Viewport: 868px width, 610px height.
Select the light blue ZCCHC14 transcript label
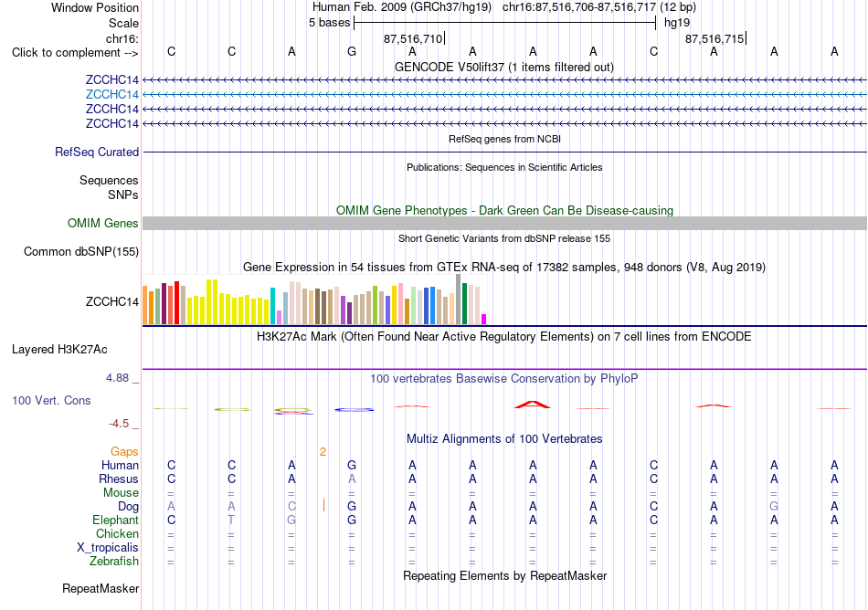pyautogui.click(x=111, y=95)
